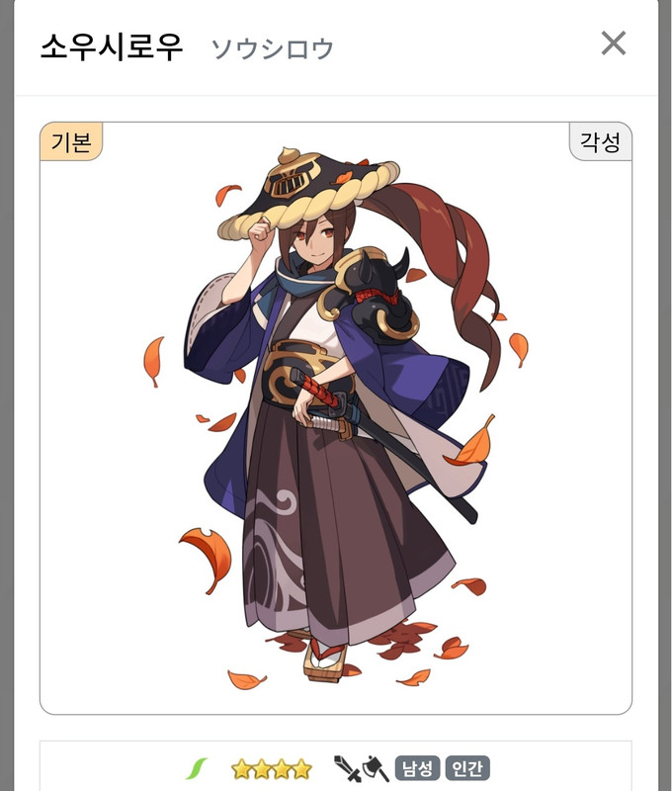
Task: Click the wooden geta sandal in artwork
Action: coord(322,660)
